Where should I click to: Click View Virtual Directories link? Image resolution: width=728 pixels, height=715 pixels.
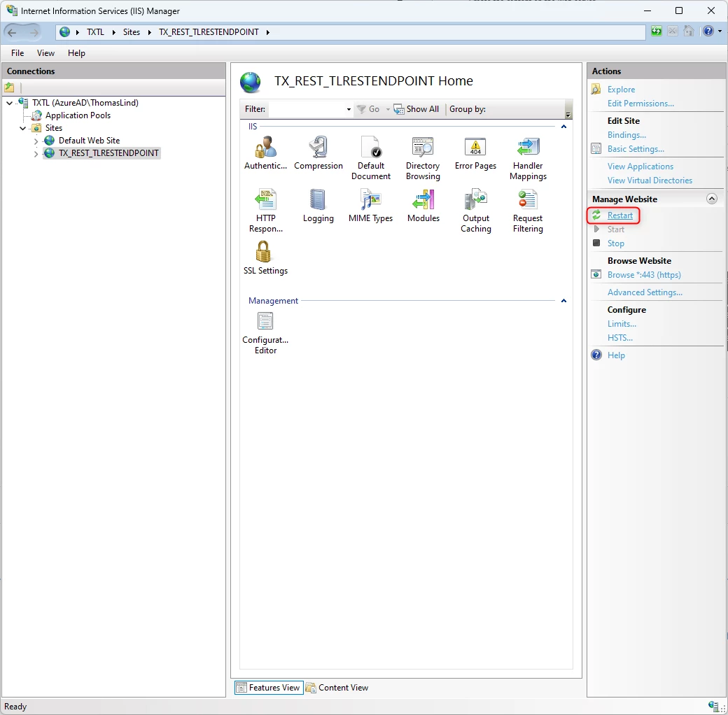(x=650, y=180)
